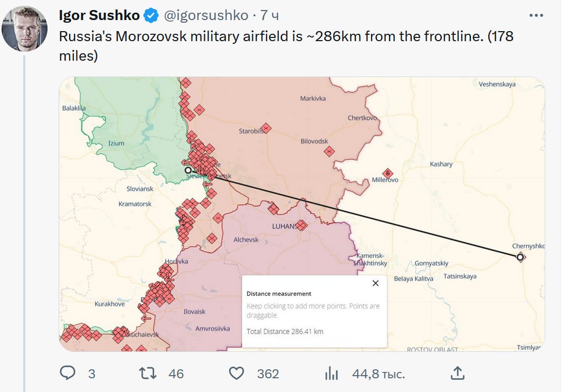Open the @igorsushko handle link
The height and width of the screenshot is (392, 568).
pyautogui.click(x=206, y=15)
